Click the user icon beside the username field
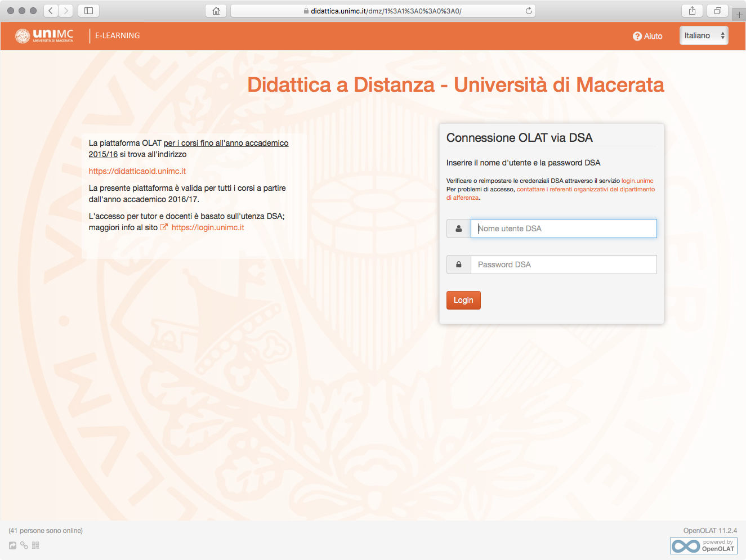Image resolution: width=746 pixels, height=560 pixels. pos(459,229)
